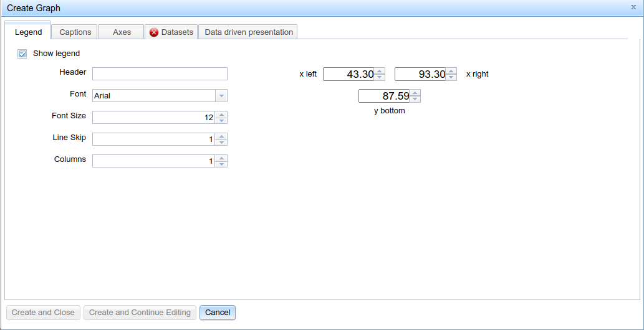Click into the Header text field
This screenshot has width=644, height=330.
[x=160, y=74]
